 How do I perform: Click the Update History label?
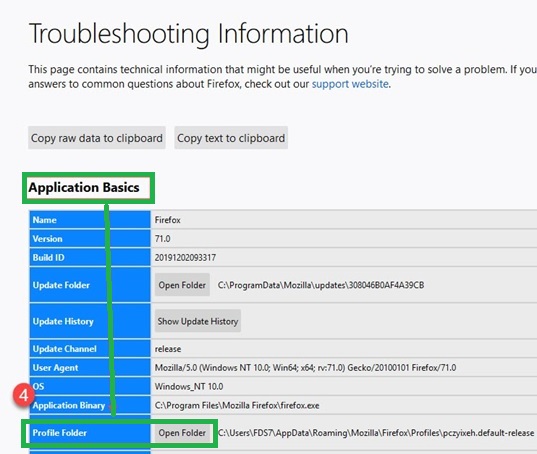coord(63,321)
